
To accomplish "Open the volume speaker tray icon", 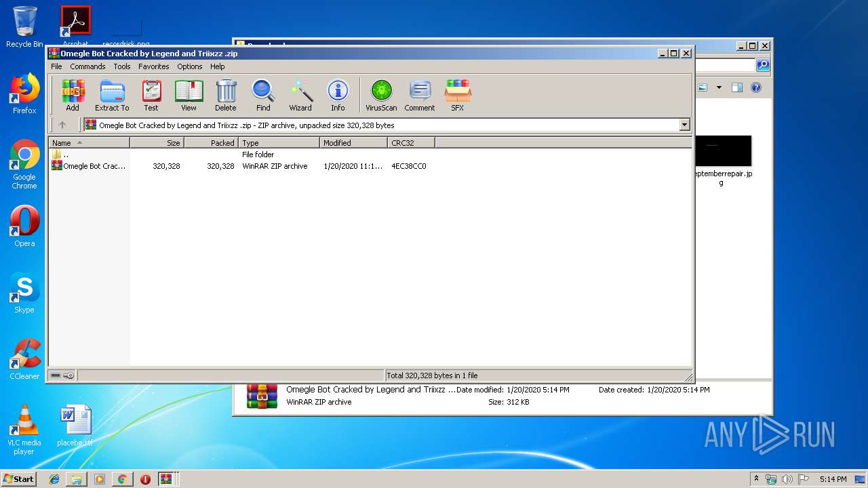I will pos(787,479).
